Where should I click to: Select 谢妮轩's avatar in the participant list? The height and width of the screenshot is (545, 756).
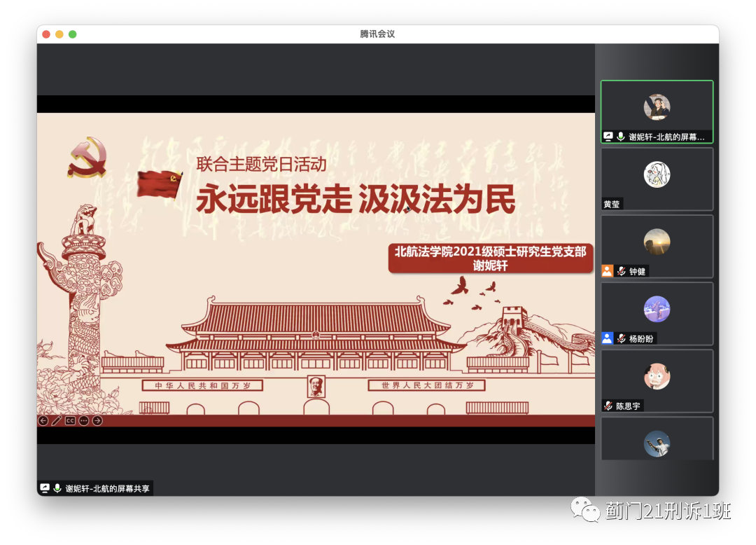coord(657,107)
